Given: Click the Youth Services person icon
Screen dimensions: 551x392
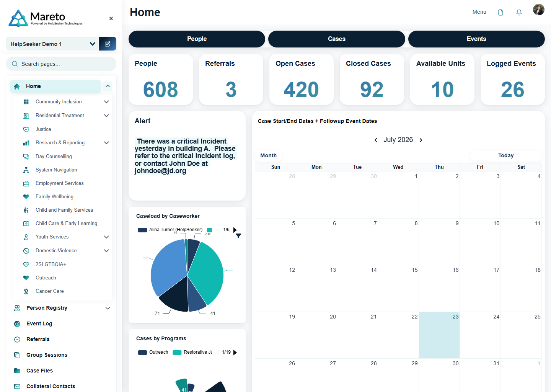Looking at the screenshot, I should [x=26, y=237].
